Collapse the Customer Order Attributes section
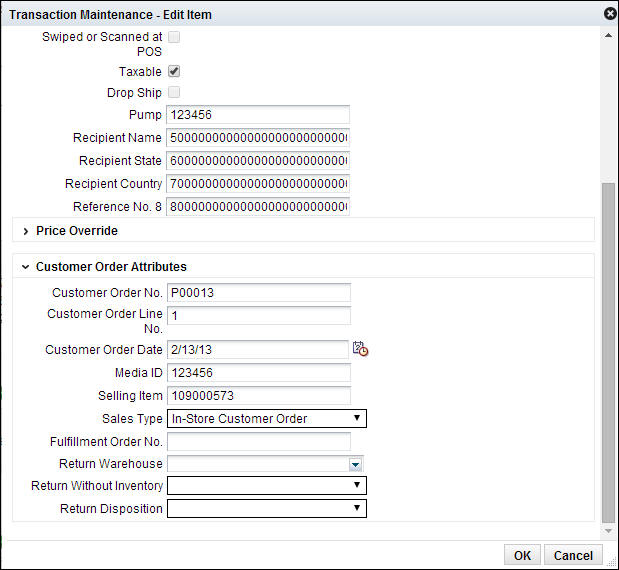619x570 pixels. (x=26, y=267)
